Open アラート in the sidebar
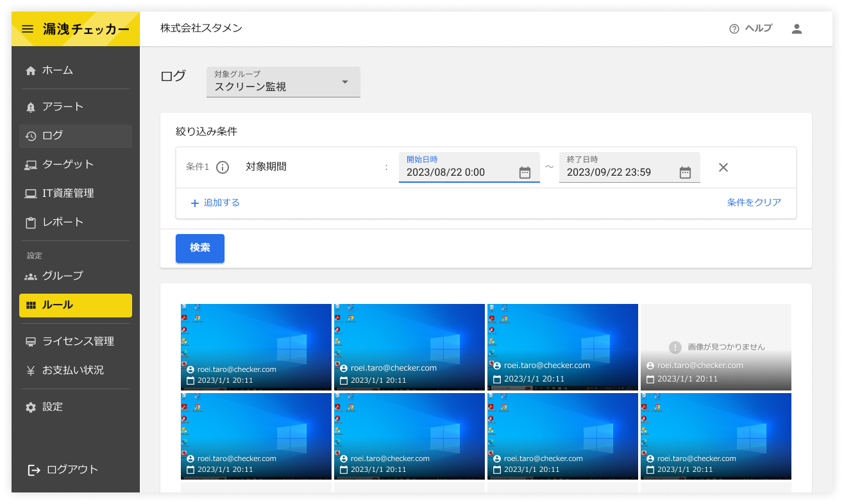The width and height of the screenshot is (844, 504). (x=76, y=106)
